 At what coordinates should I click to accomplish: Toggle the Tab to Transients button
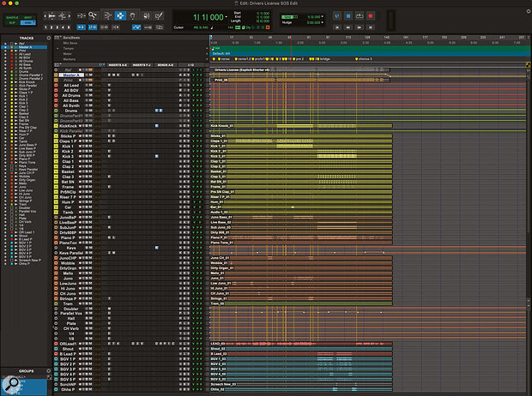tap(82, 27)
